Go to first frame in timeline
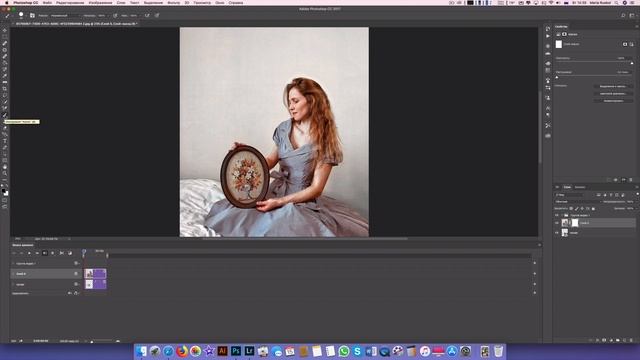 tap(14, 253)
